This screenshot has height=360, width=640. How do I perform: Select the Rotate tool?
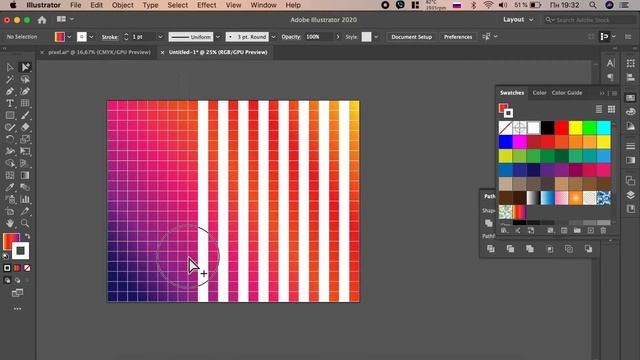click(x=10, y=139)
